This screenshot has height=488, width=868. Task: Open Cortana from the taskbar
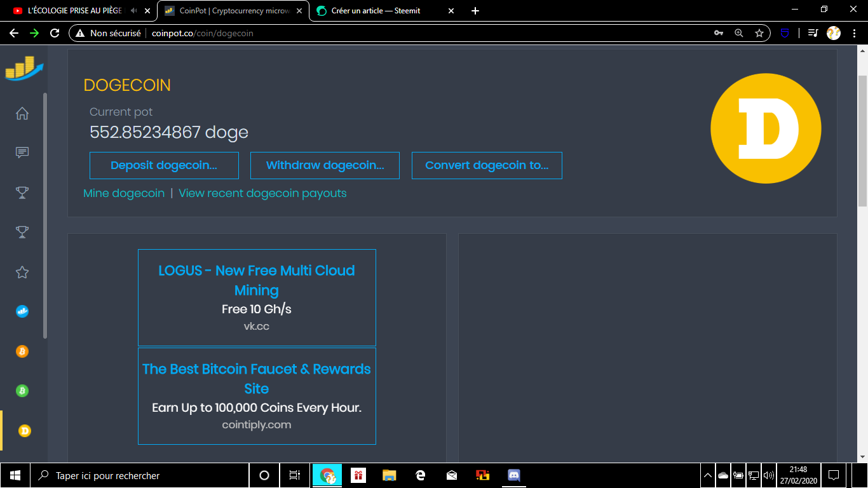264,475
